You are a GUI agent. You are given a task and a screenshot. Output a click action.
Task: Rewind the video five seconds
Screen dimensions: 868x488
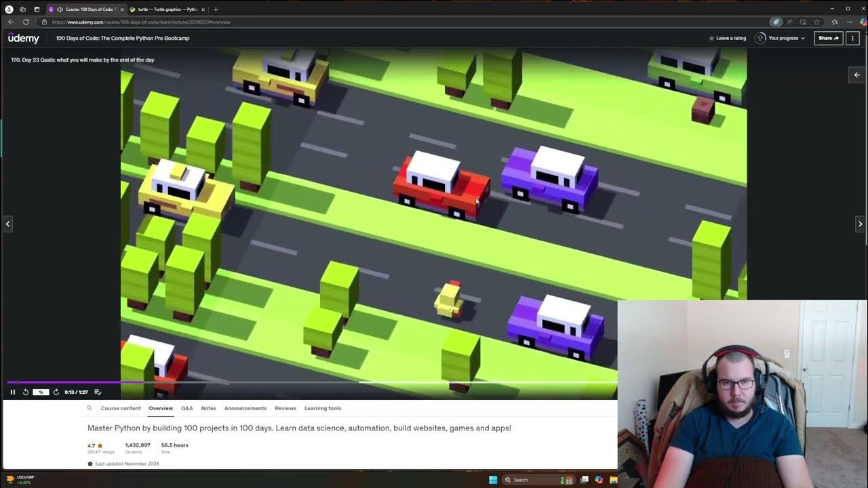[x=26, y=392]
